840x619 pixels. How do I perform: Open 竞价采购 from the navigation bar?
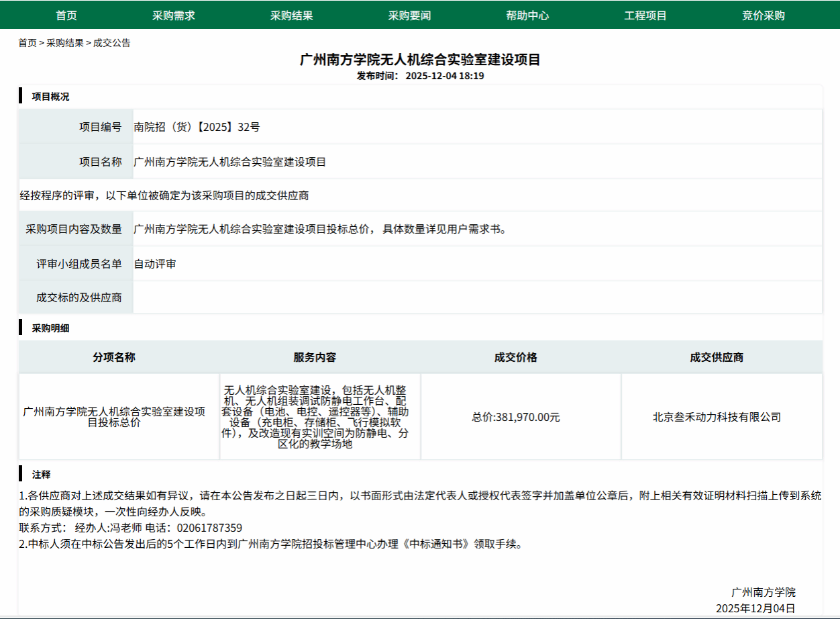point(763,15)
